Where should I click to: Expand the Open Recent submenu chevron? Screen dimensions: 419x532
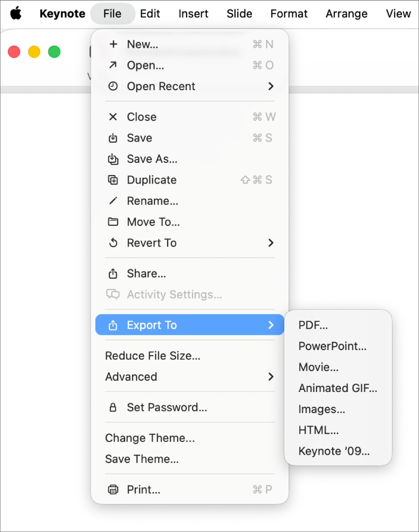(271, 86)
